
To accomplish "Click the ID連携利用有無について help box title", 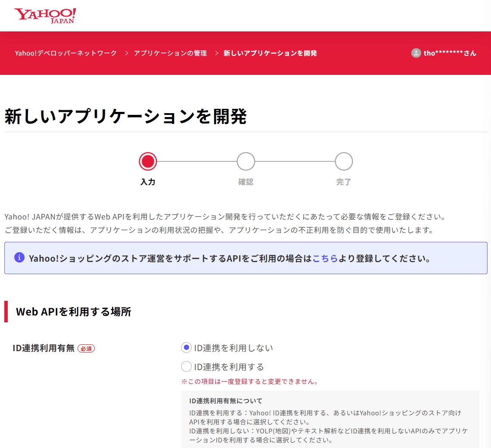I will (x=226, y=401).
